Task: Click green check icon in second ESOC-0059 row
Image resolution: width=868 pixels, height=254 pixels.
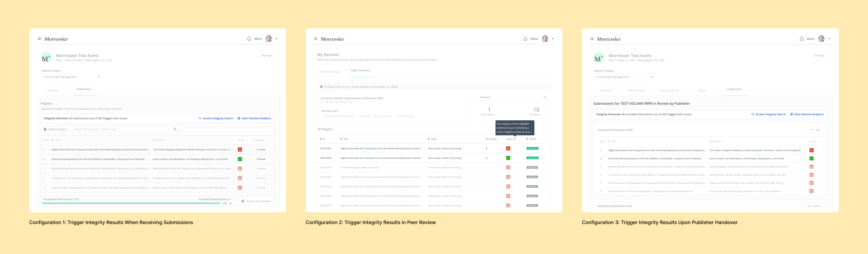Action: [x=508, y=158]
